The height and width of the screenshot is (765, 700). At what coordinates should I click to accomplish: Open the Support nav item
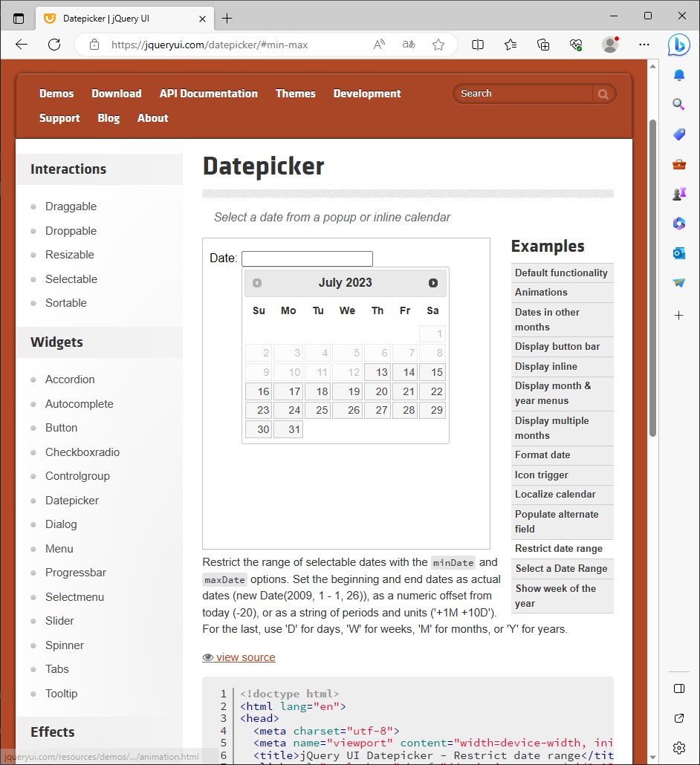point(59,118)
